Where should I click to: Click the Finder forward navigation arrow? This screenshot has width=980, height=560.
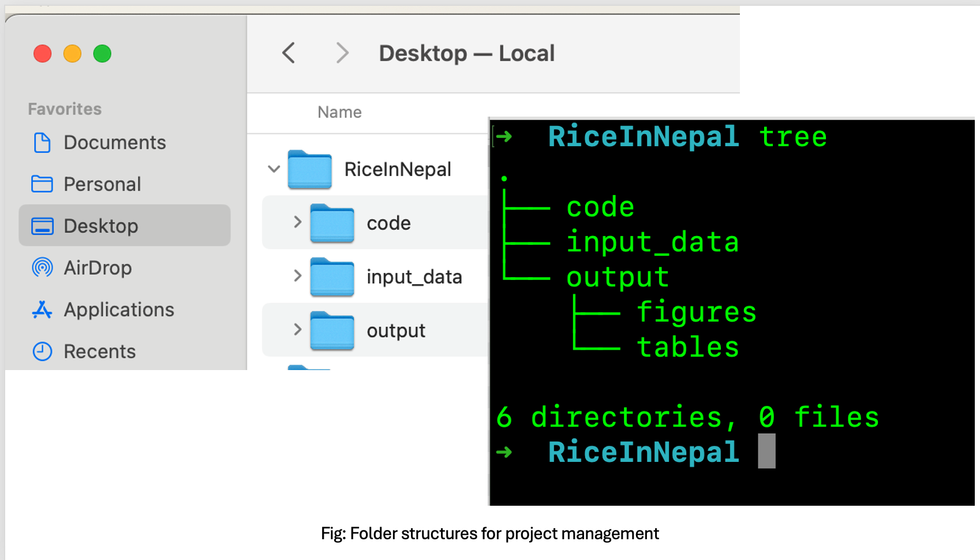point(342,53)
